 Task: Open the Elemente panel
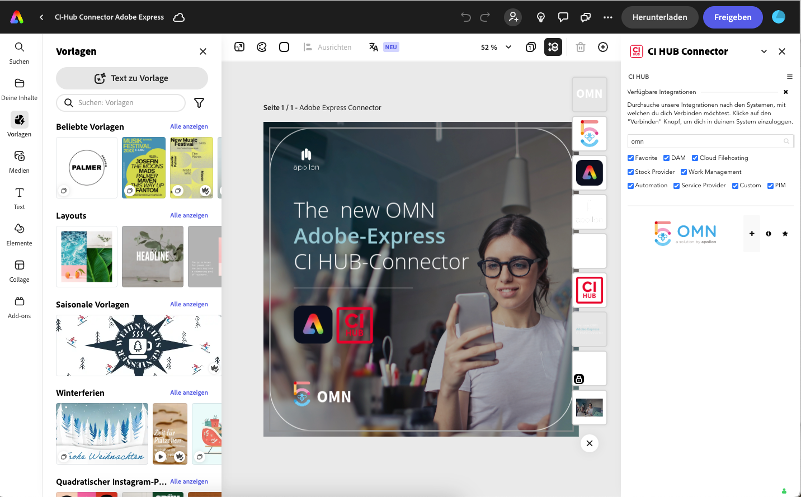(x=19, y=235)
